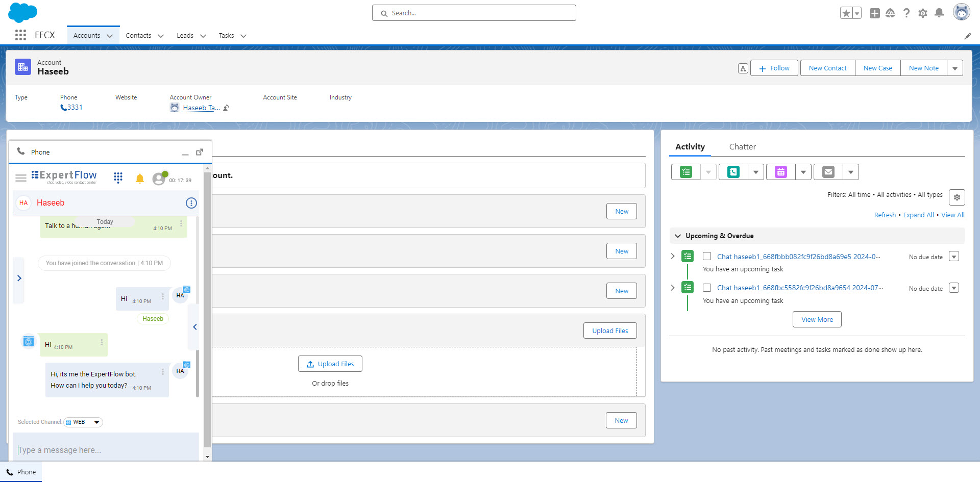The image size is (980, 482).
Task: Expand the Email action dropdown arrow
Action: pos(850,172)
